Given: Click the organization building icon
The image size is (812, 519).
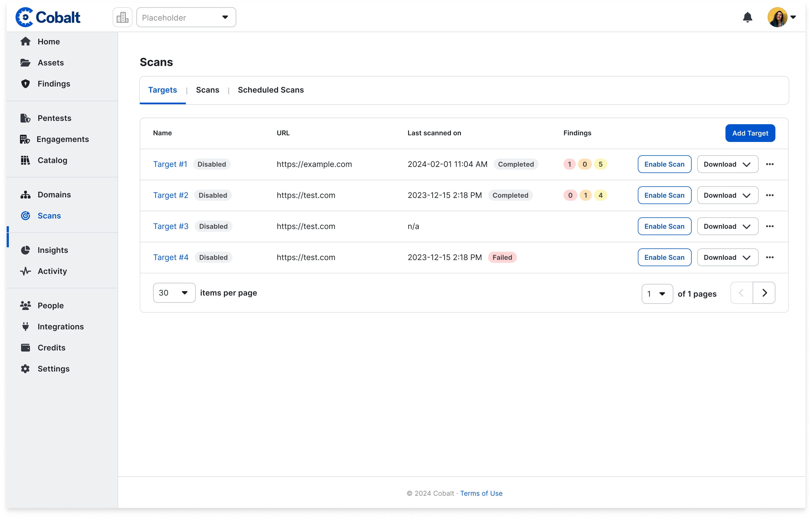Looking at the screenshot, I should click(x=122, y=17).
